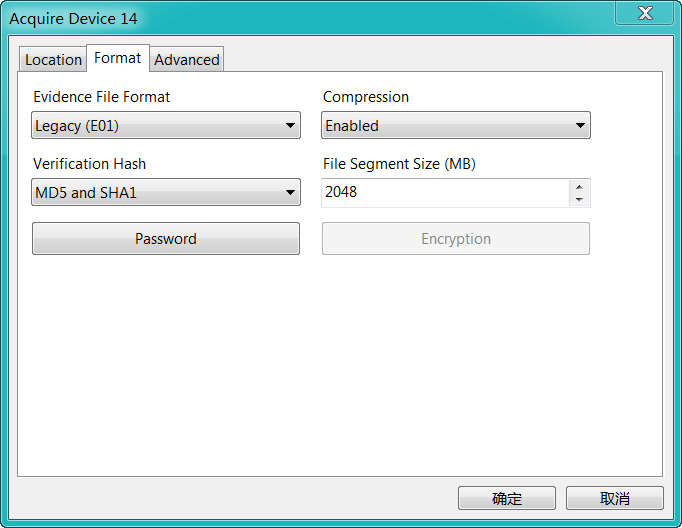
Task: Click the Acquire Device 14 title bar
Action: coord(304,18)
